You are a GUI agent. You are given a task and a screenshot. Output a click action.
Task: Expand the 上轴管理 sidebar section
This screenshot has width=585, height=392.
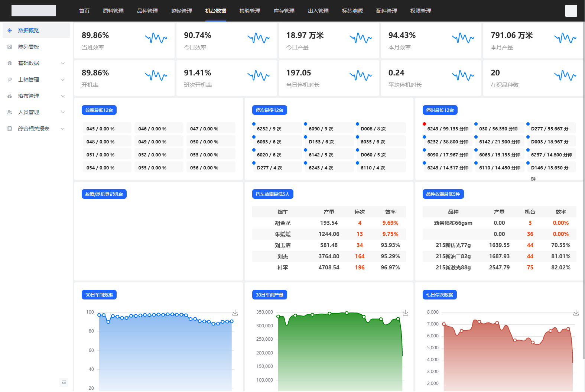(63, 80)
